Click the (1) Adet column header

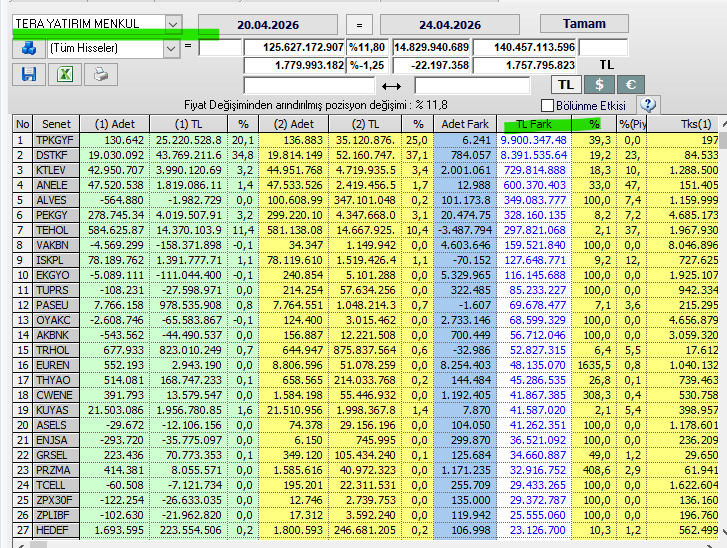[115, 124]
